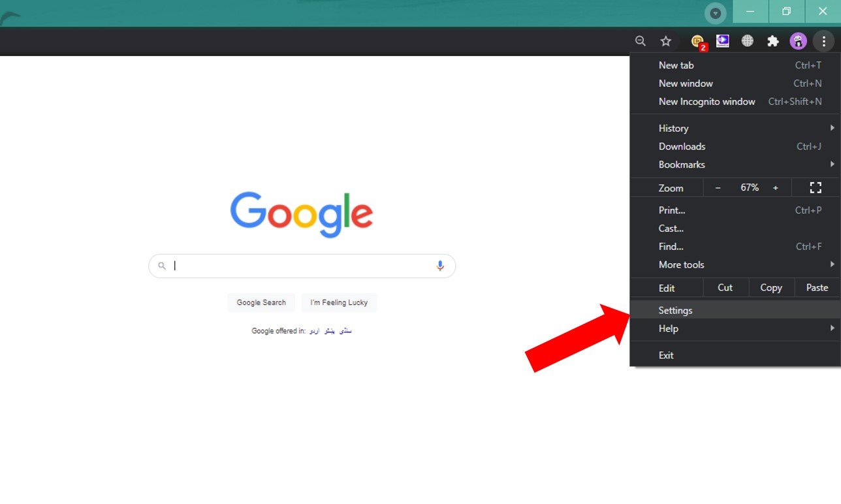Click the 67% zoom value
Screen dimensions: 841x504
tap(750, 188)
